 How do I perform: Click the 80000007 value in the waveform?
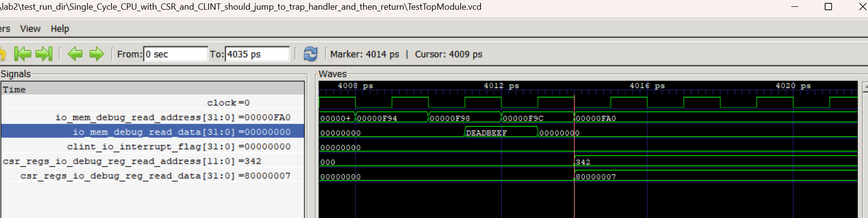(596, 177)
